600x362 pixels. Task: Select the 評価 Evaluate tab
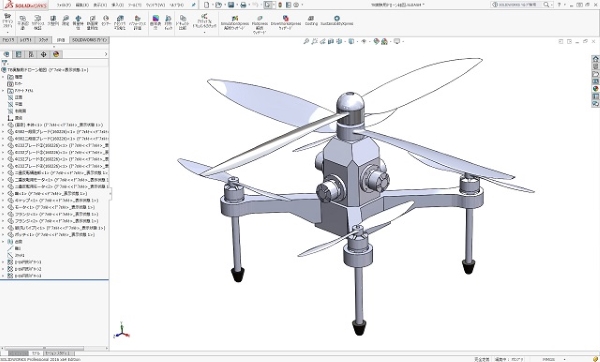(60, 40)
